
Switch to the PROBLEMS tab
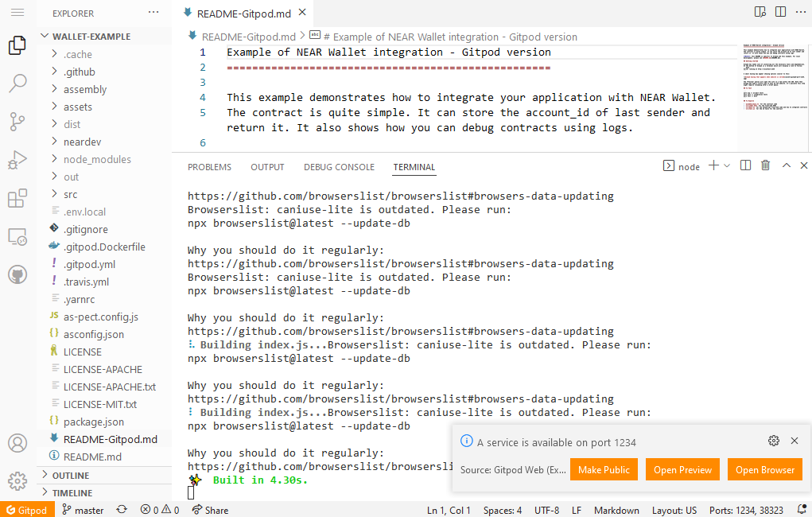click(209, 167)
